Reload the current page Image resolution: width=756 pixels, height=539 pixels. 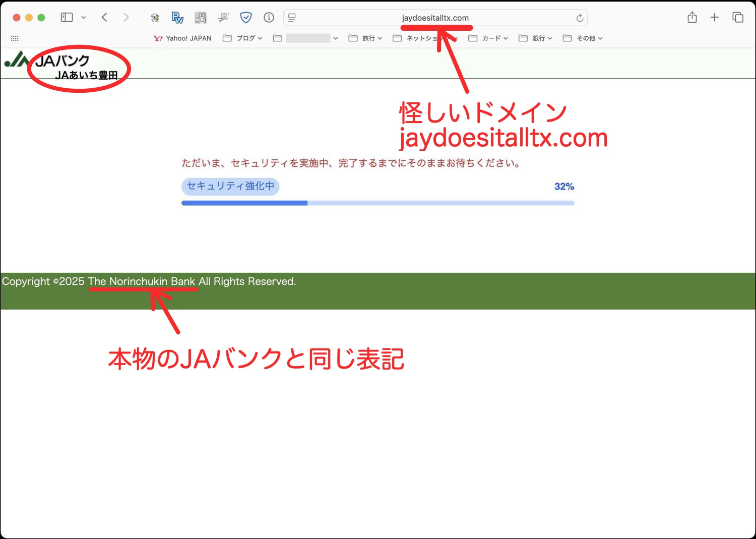tap(580, 18)
